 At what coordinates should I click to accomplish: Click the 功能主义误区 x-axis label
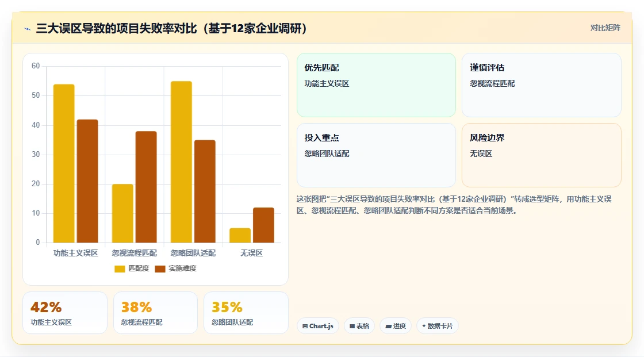click(75, 253)
